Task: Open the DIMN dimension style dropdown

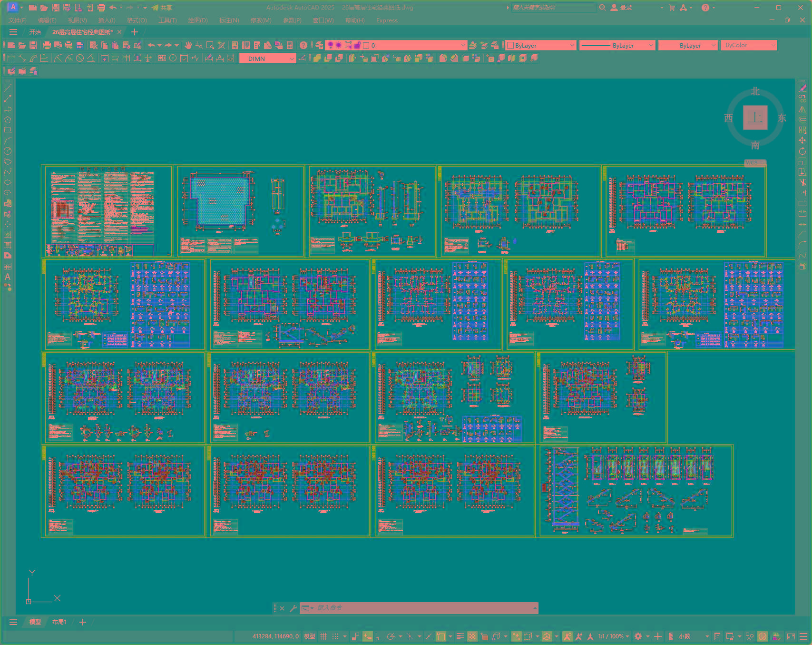Action: pos(267,58)
